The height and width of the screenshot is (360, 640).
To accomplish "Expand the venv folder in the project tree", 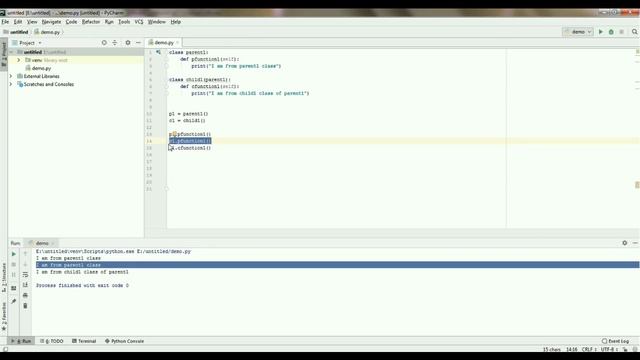I will coord(18,60).
